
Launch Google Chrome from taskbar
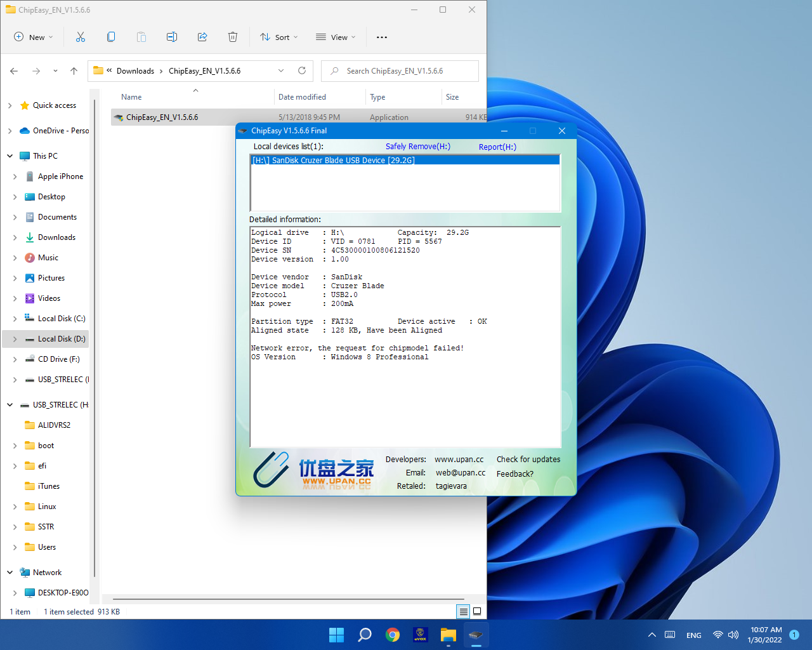tap(393, 635)
